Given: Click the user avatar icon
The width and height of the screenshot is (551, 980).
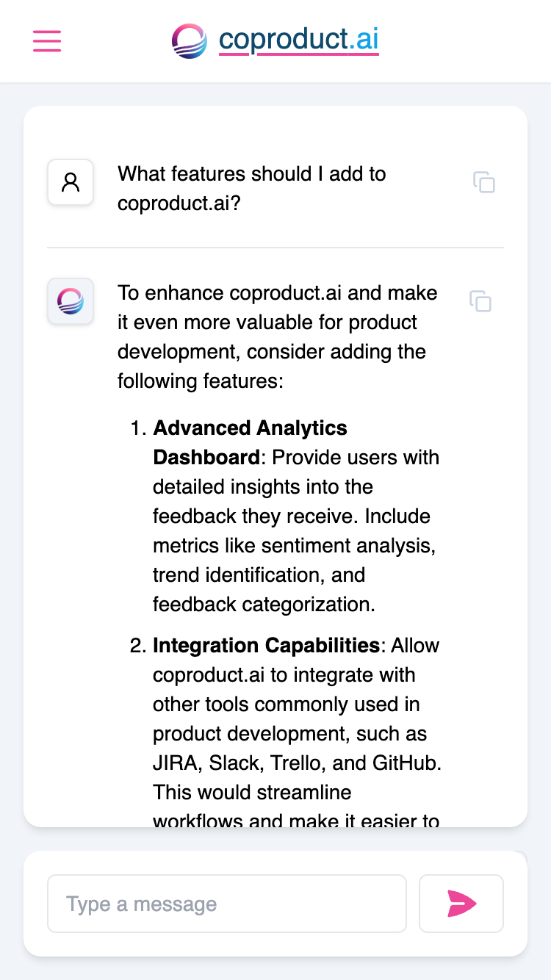Looking at the screenshot, I should pos(71,182).
